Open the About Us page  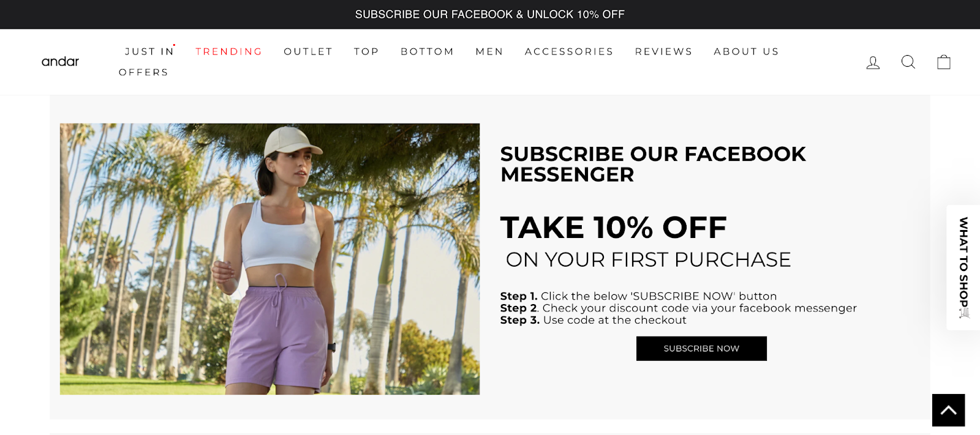point(746,51)
